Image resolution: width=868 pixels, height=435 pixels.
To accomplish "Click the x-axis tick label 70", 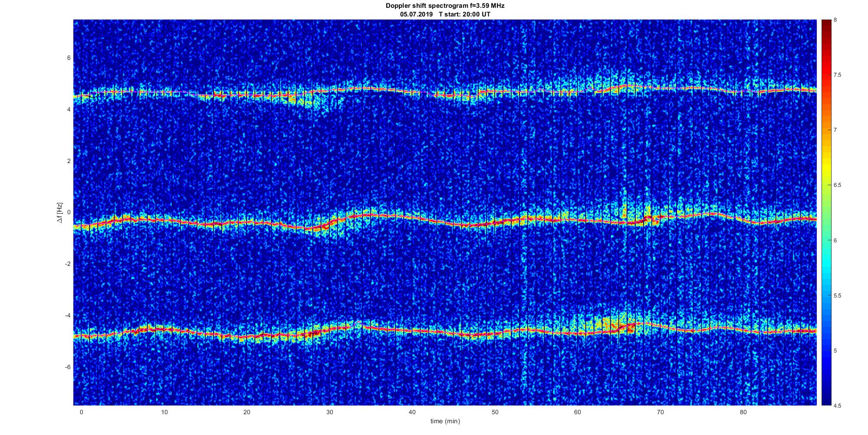I will tap(661, 412).
